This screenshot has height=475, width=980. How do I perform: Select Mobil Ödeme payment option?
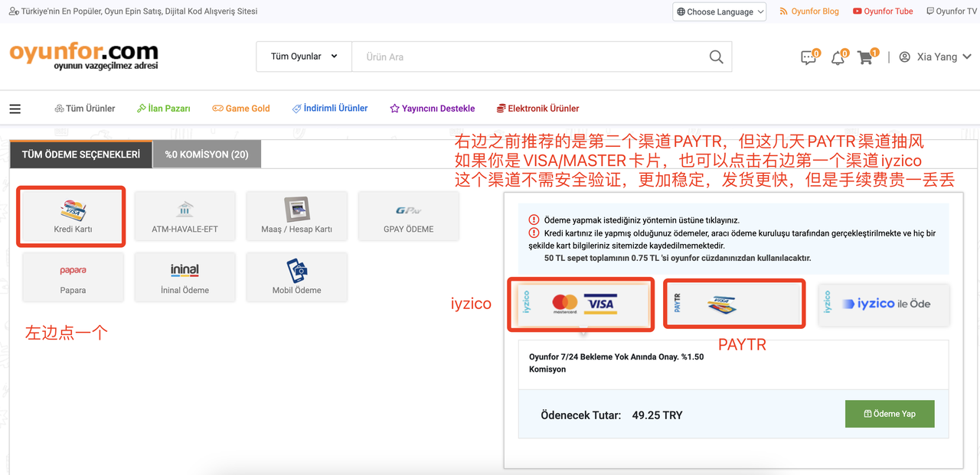click(x=296, y=277)
